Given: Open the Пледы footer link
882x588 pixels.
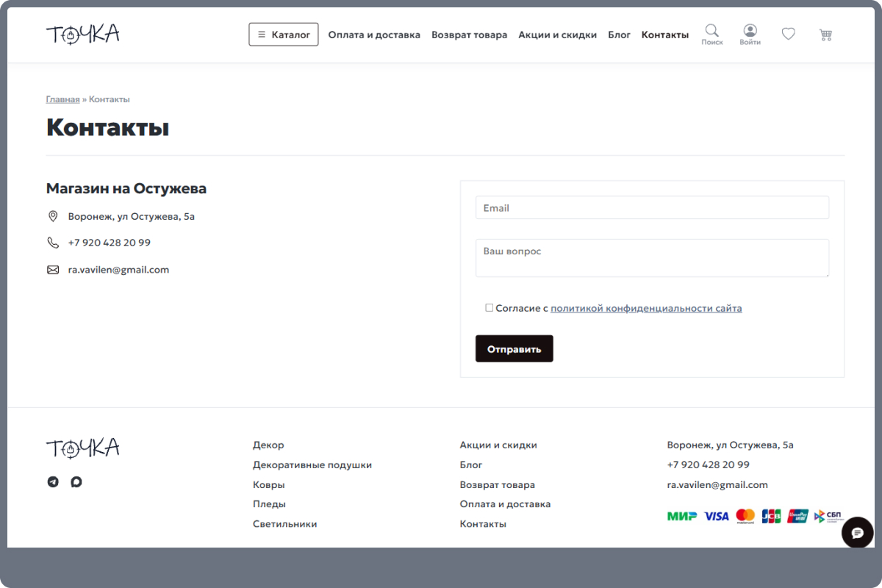Looking at the screenshot, I should point(269,504).
